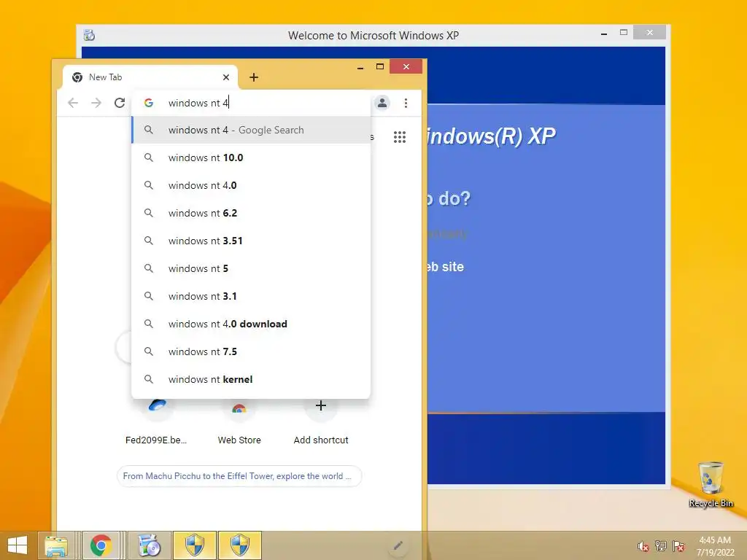Image resolution: width=747 pixels, height=560 pixels.
Task: Select the Recycle Bin desktop icon
Action: (x=711, y=485)
